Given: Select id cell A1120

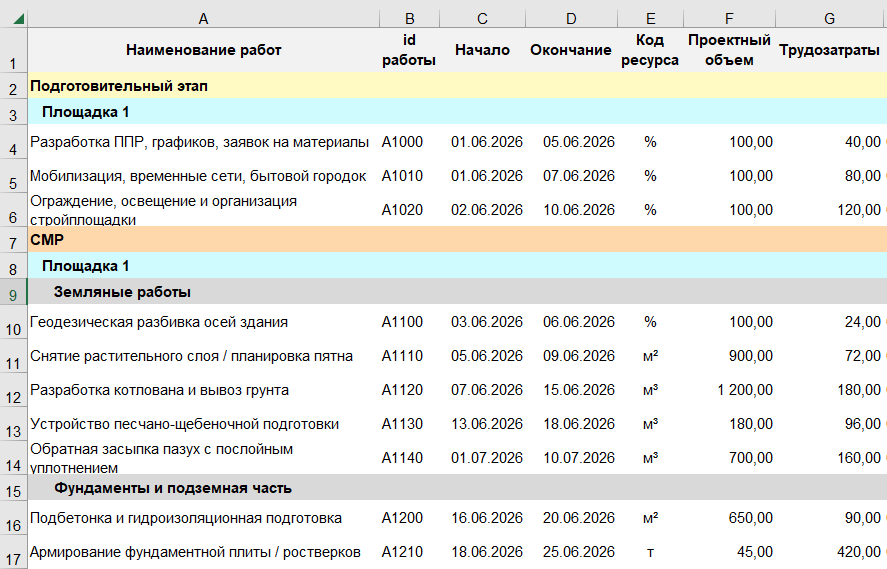Looking at the screenshot, I should tap(409, 390).
